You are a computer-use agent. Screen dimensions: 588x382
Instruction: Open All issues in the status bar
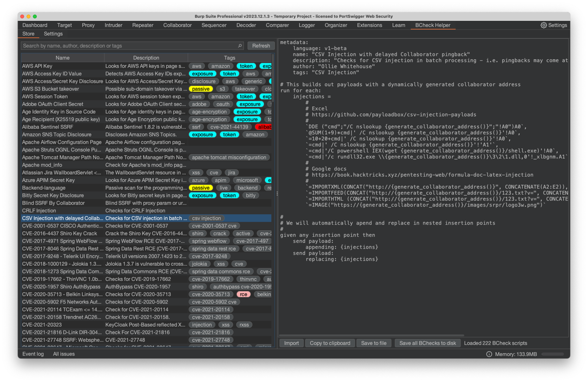(x=64, y=354)
